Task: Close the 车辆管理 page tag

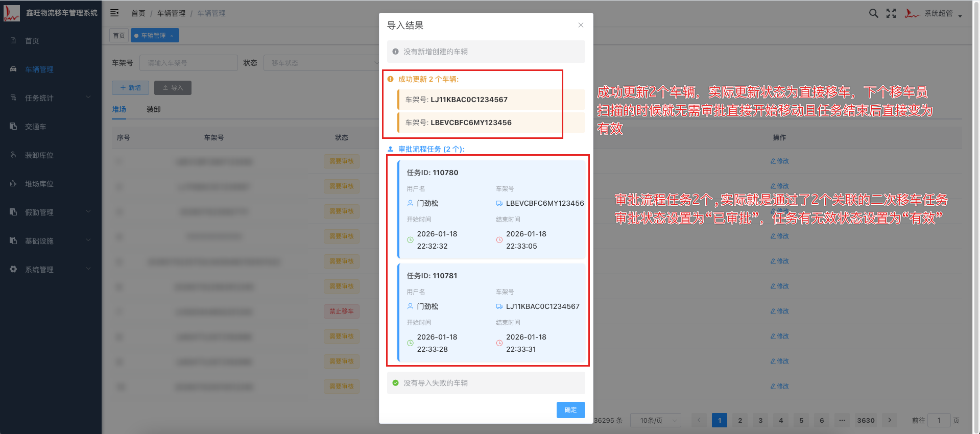Action: [x=172, y=36]
